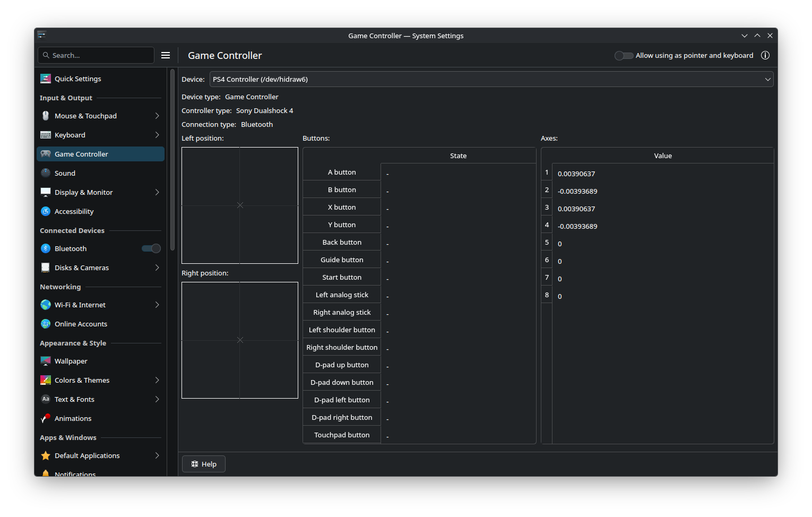Click the Value column header in Axes
Viewport: 812px width, 517px height.
coord(663,156)
